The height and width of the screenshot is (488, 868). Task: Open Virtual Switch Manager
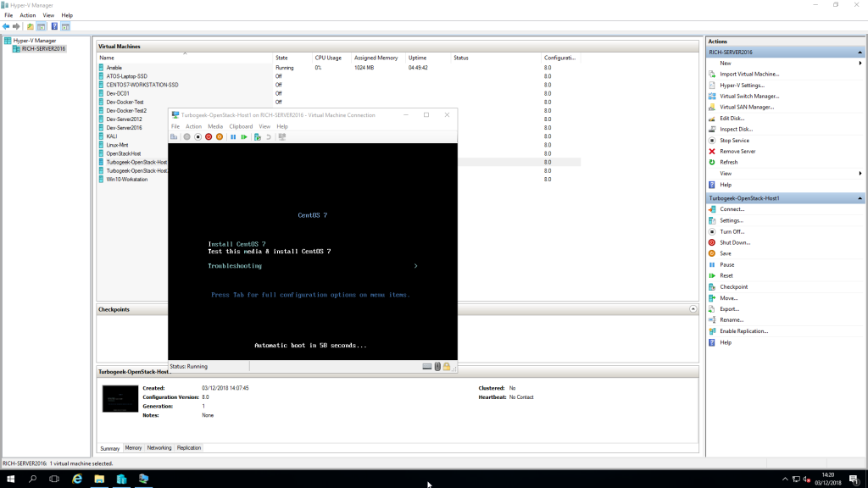coord(749,97)
